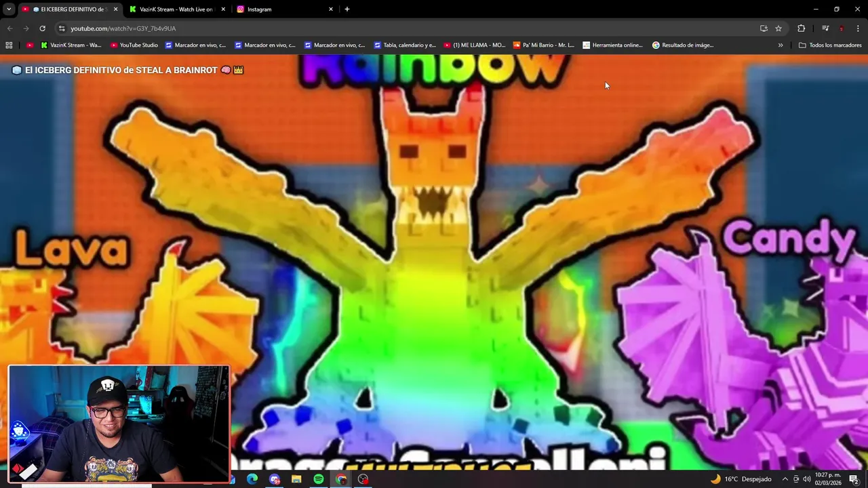This screenshot has width=868, height=488.
Task: Open File Explorer from the taskbar
Action: click(x=296, y=479)
